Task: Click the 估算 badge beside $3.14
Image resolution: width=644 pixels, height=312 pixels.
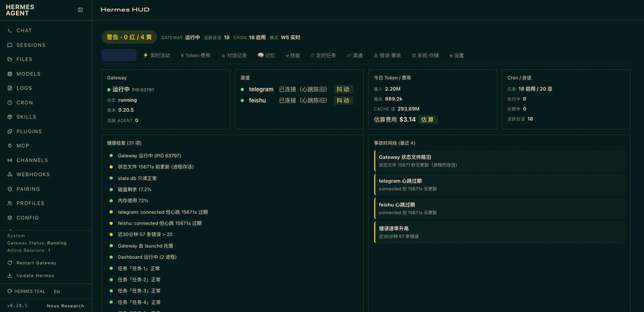Action: pos(428,120)
